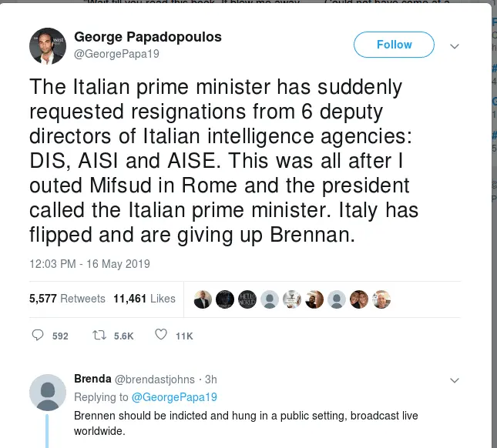Expand tweet options chevron beside Follow
The width and height of the screenshot is (497, 448).
click(455, 46)
